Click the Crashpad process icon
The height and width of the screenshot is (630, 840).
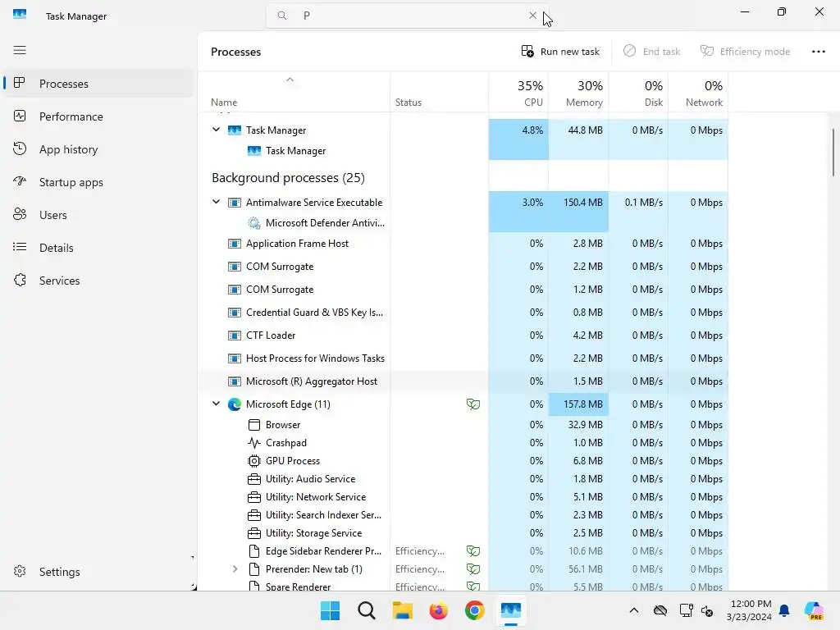[254, 443]
